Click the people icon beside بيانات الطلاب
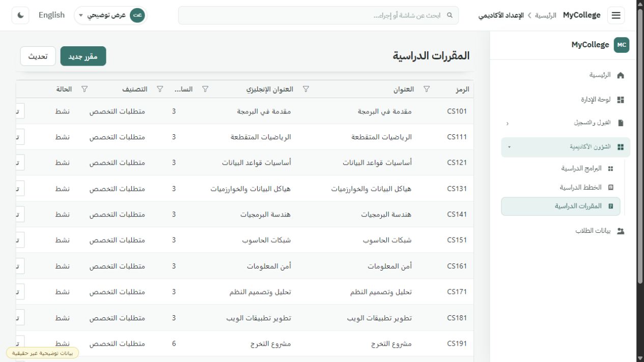Image resolution: width=644 pixels, height=362 pixels. click(620, 231)
